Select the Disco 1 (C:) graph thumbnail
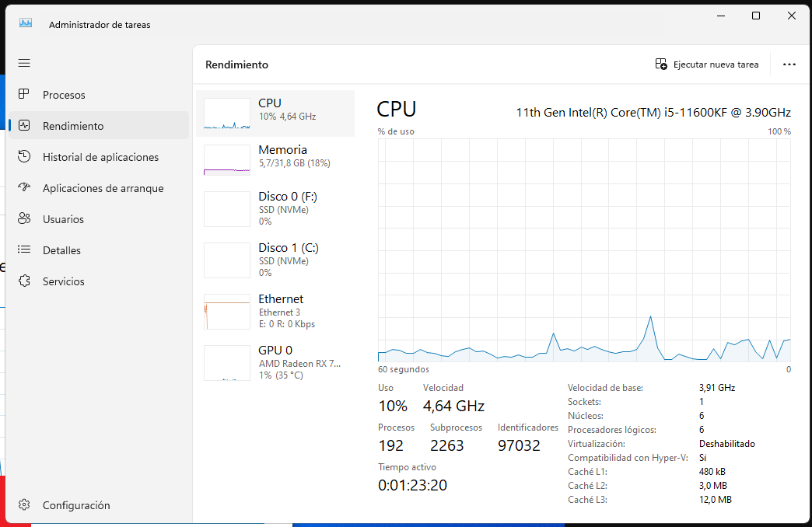This screenshot has width=812, height=527. [227, 260]
